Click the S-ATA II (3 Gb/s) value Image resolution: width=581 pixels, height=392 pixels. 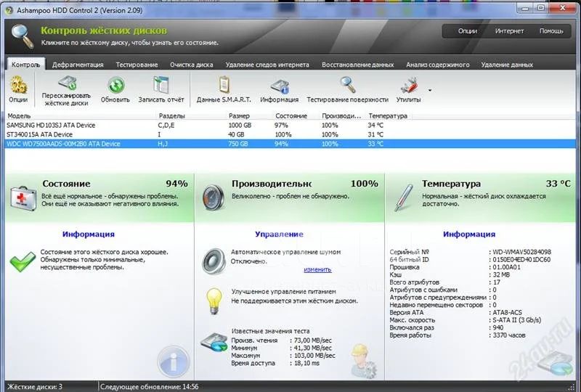pyautogui.click(x=516, y=320)
